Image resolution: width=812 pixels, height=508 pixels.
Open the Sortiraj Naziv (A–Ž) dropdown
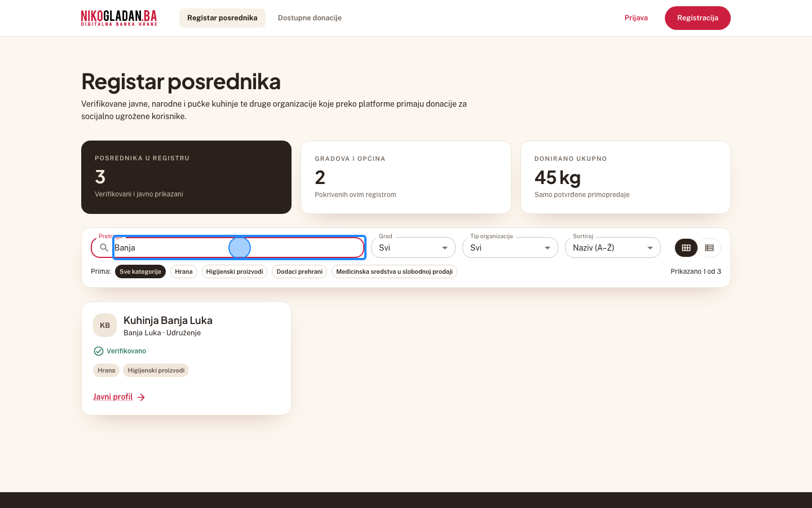(613, 248)
